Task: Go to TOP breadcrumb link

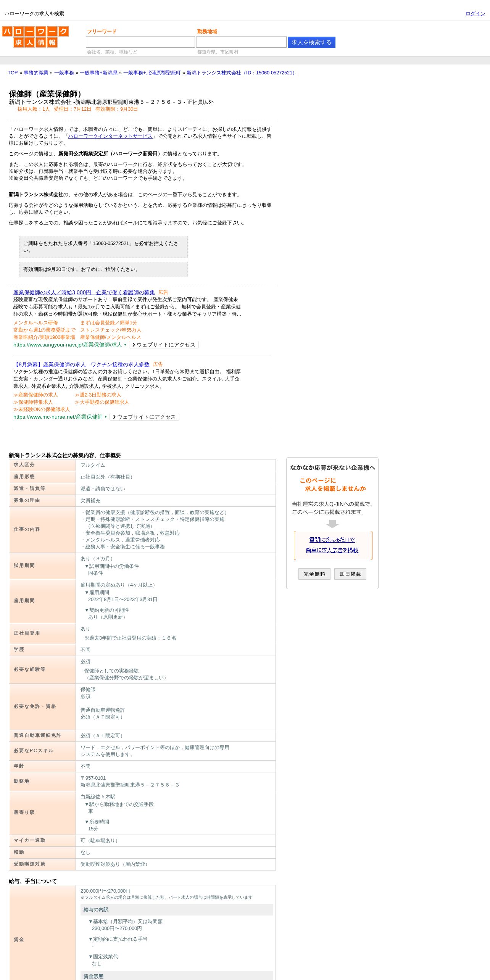Action: [13, 73]
